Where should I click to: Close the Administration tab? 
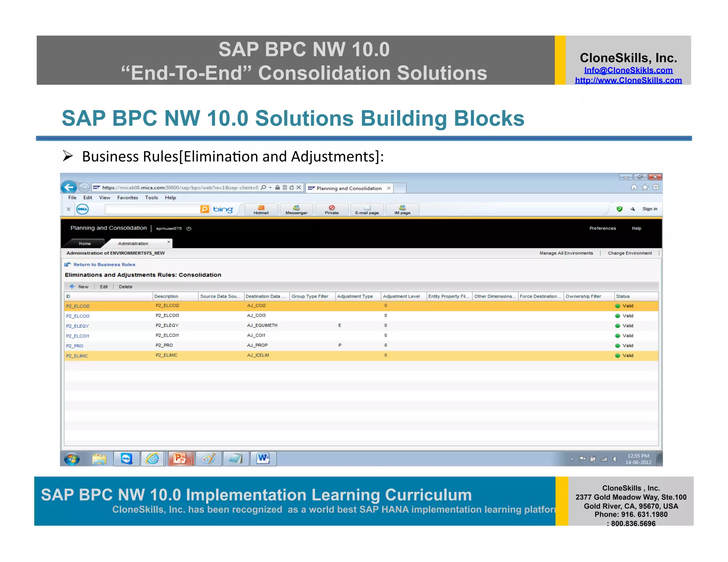(x=168, y=242)
